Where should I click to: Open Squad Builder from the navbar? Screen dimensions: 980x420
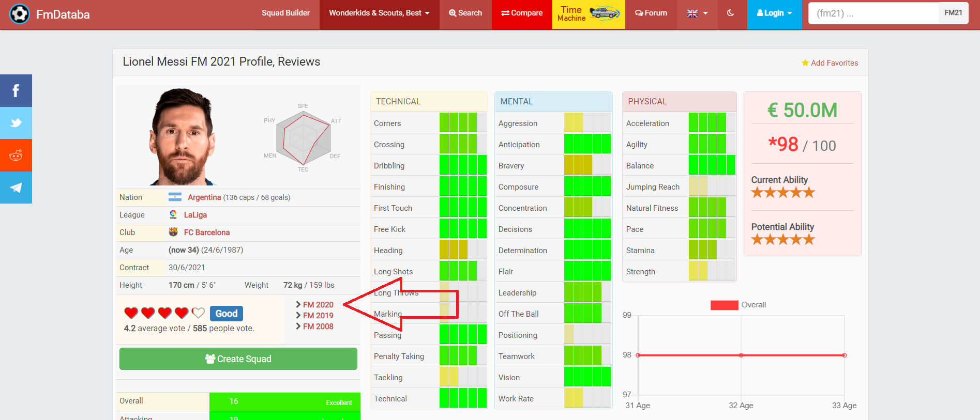[x=285, y=13]
